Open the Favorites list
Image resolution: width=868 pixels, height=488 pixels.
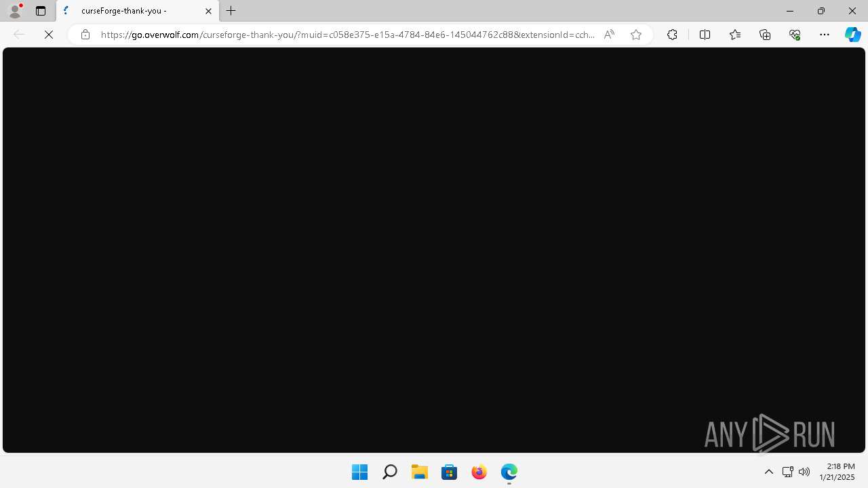735,35
